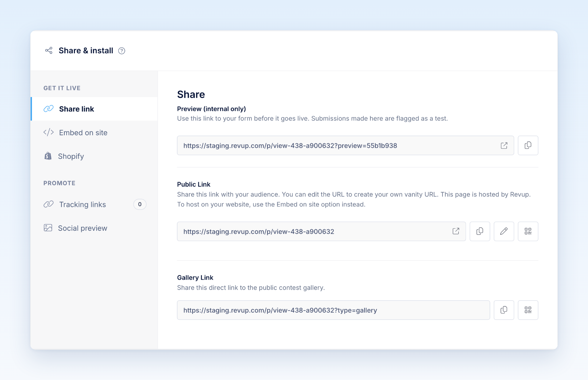
Task: Click the help icon beside Share & install
Action: (122, 51)
